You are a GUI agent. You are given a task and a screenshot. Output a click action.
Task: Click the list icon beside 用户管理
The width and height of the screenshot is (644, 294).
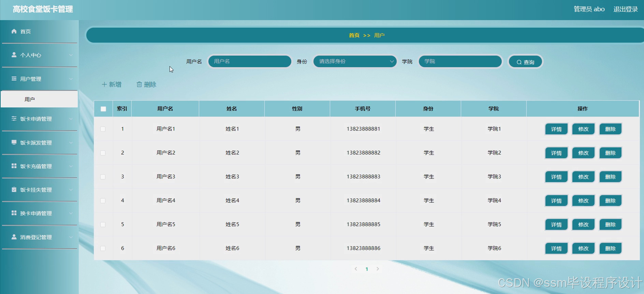[x=14, y=79]
